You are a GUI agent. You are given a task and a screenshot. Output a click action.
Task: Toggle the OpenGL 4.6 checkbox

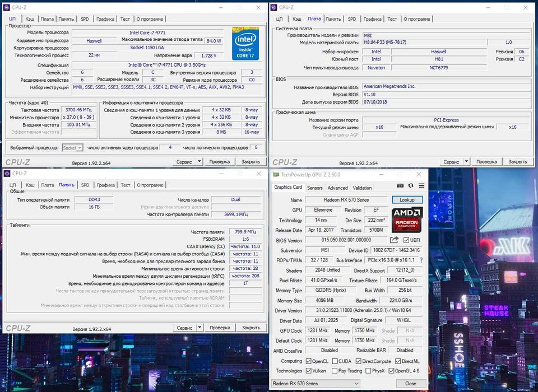click(391, 371)
